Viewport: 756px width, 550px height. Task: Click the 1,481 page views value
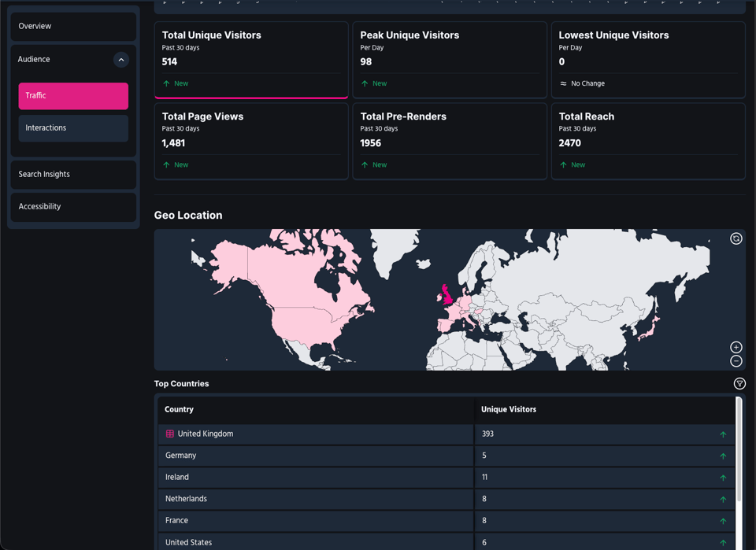click(x=173, y=143)
